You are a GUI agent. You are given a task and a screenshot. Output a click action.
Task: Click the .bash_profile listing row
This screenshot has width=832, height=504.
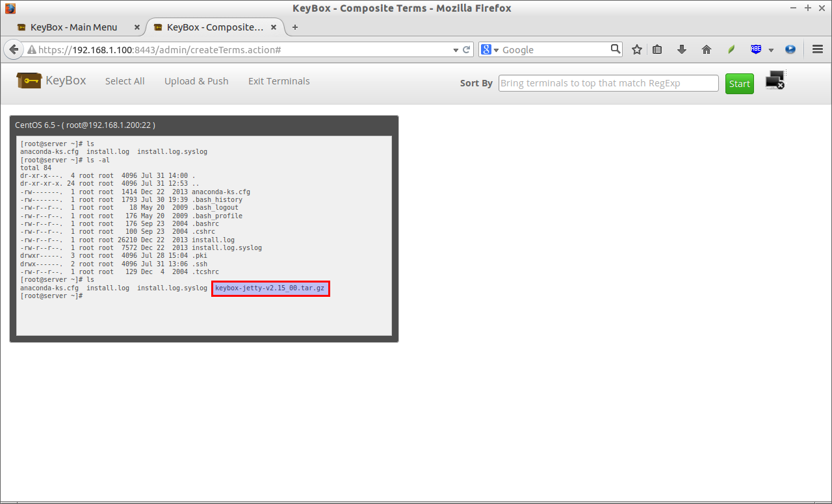point(131,216)
